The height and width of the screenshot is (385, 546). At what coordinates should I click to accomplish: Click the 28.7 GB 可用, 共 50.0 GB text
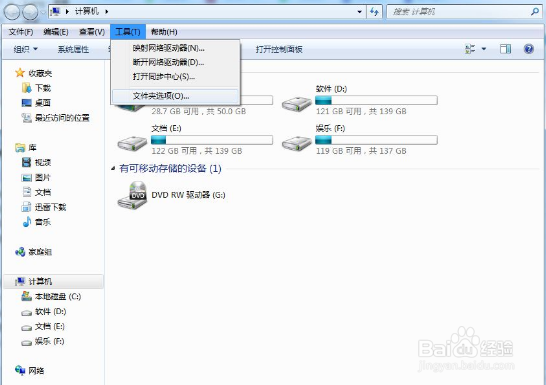pyautogui.click(x=199, y=111)
